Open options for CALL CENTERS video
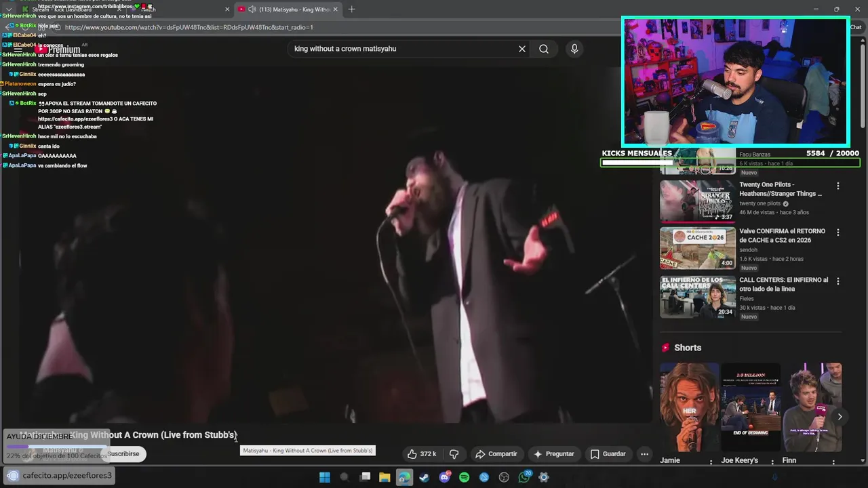Screen dimensions: 868x488 (838, 281)
